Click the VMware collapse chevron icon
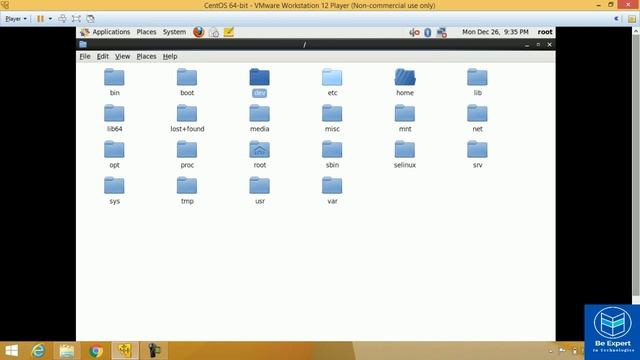This screenshot has height=360, width=640. coord(617,19)
